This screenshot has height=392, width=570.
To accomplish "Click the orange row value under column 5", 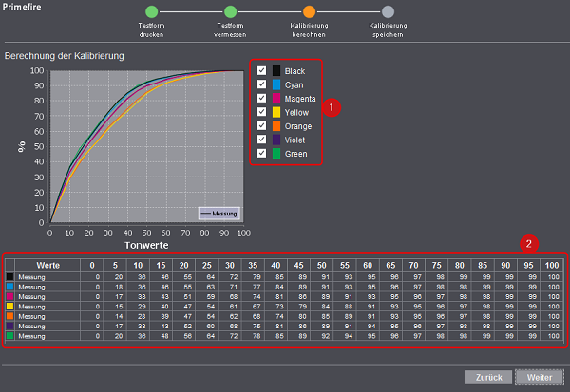I will [119, 316].
